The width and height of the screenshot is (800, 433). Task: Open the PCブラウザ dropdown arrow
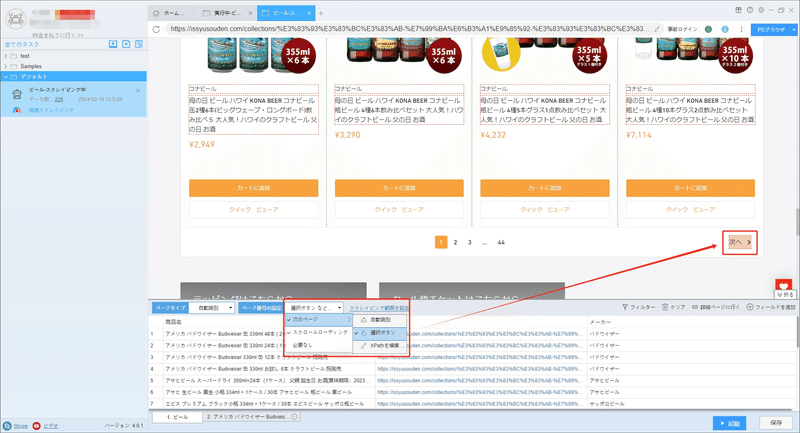tap(794, 30)
